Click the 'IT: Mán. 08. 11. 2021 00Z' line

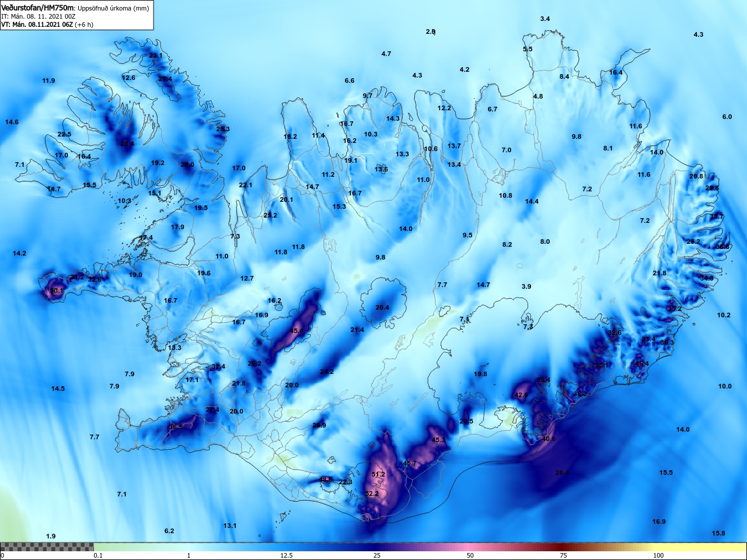point(39,16)
